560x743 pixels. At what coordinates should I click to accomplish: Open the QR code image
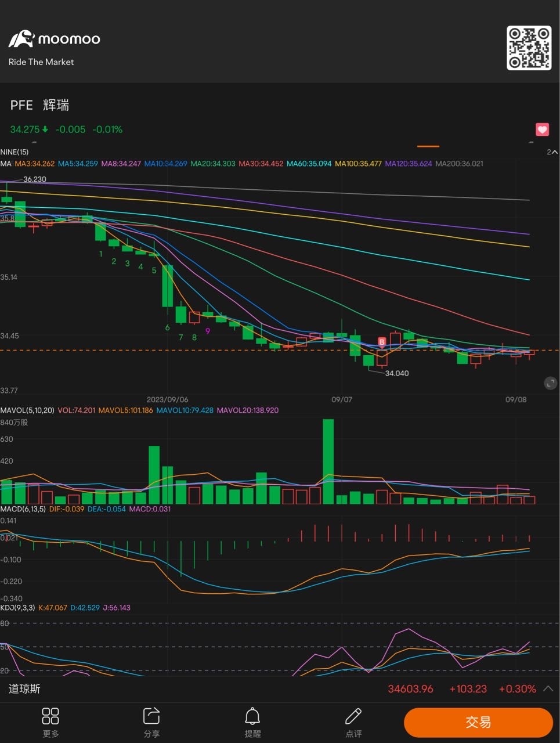pyautogui.click(x=529, y=48)
